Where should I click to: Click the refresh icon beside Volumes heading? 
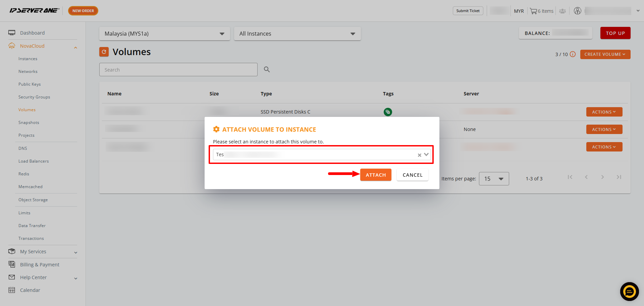(104, 52)
